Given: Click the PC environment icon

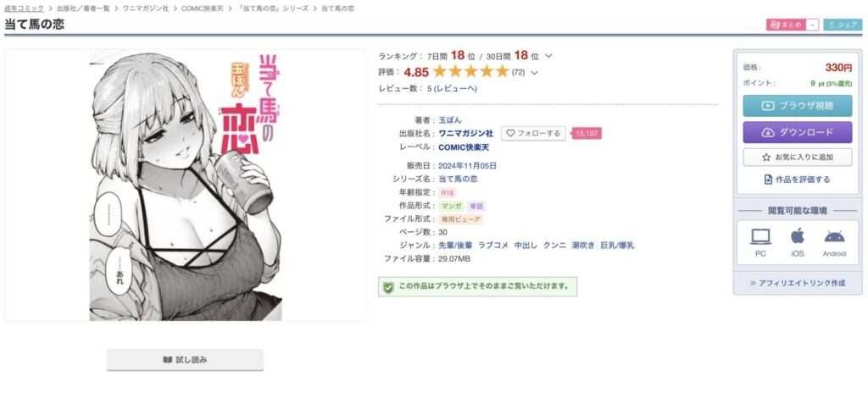Looking at the screenshot, I should (x=760, y=236).
